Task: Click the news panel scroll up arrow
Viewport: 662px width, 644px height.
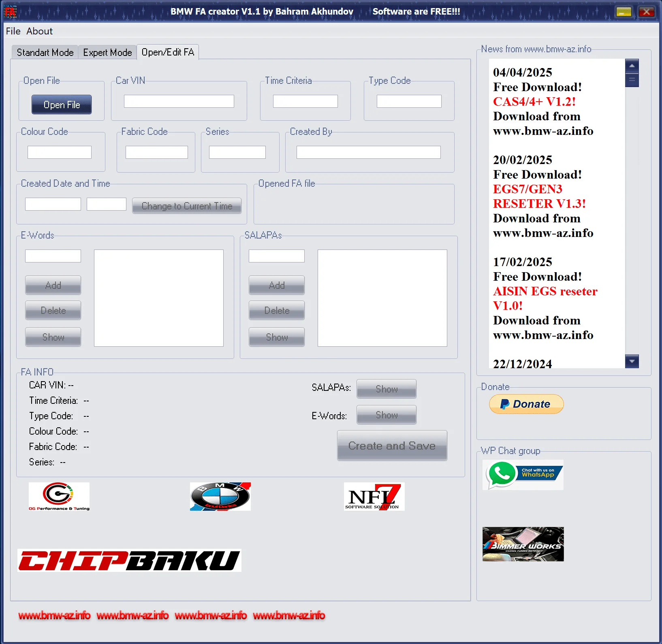Action: point(632,65)
